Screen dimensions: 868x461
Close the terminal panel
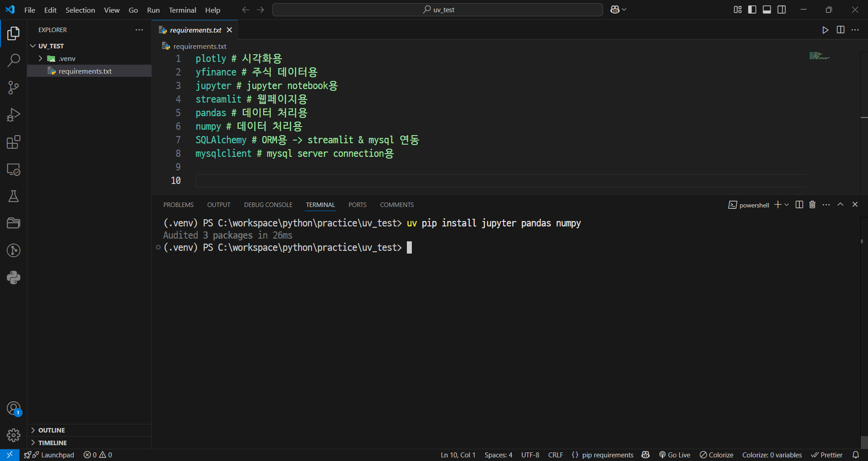[x=855, y=205]
